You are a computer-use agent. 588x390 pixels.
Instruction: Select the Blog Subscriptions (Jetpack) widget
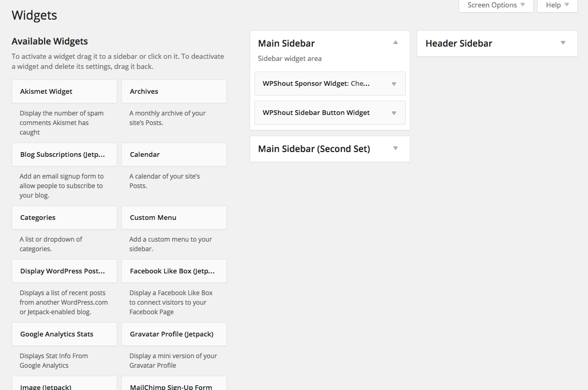(64, 154)
